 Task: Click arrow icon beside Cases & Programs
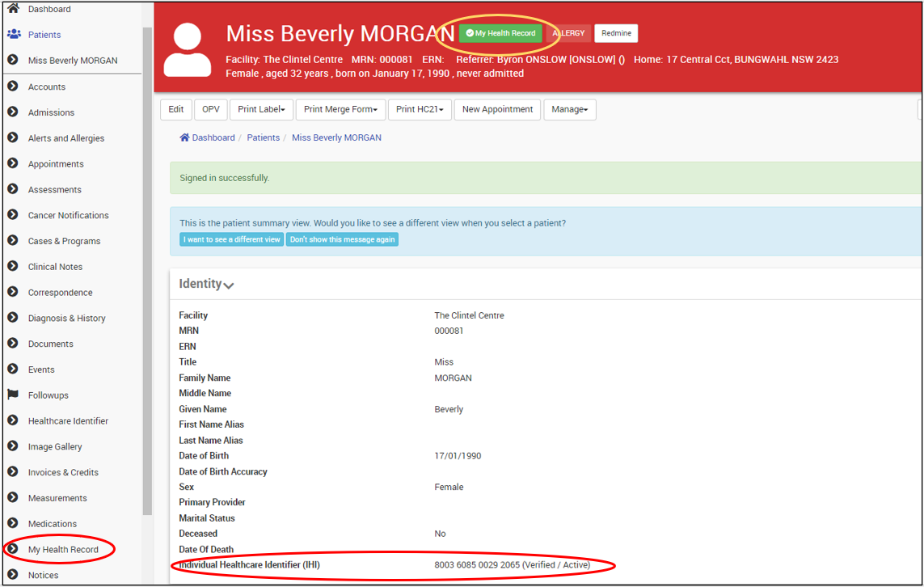pyautogui.click(x=13, y=240)
